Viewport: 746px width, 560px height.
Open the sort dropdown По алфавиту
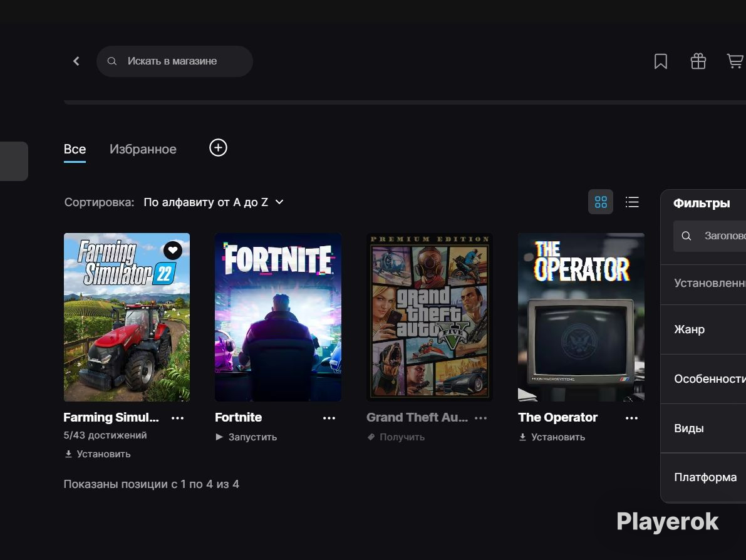214,202
